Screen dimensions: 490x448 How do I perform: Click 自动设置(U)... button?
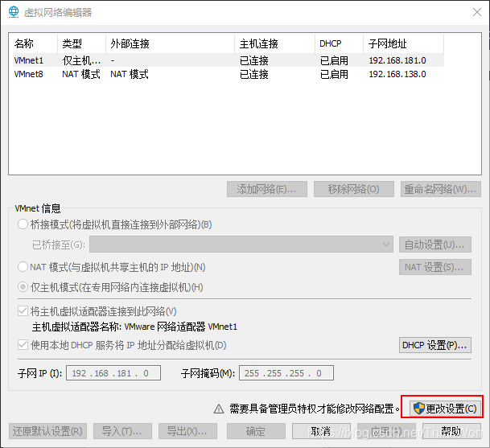coord(435,245)
